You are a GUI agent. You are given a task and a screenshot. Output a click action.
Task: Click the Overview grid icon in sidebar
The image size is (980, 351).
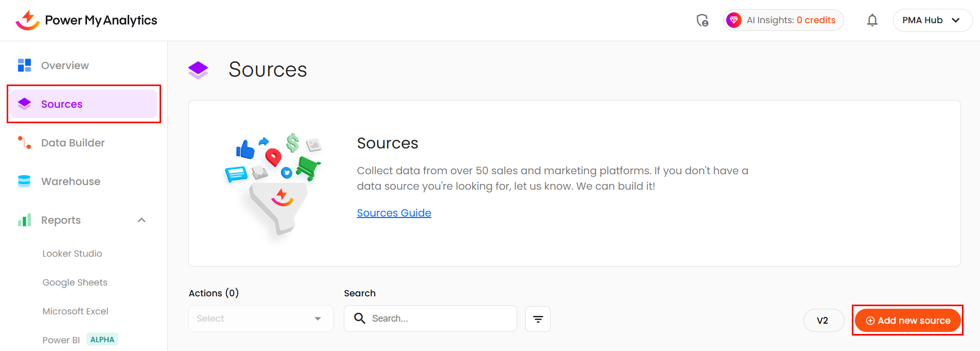[24, 65]
